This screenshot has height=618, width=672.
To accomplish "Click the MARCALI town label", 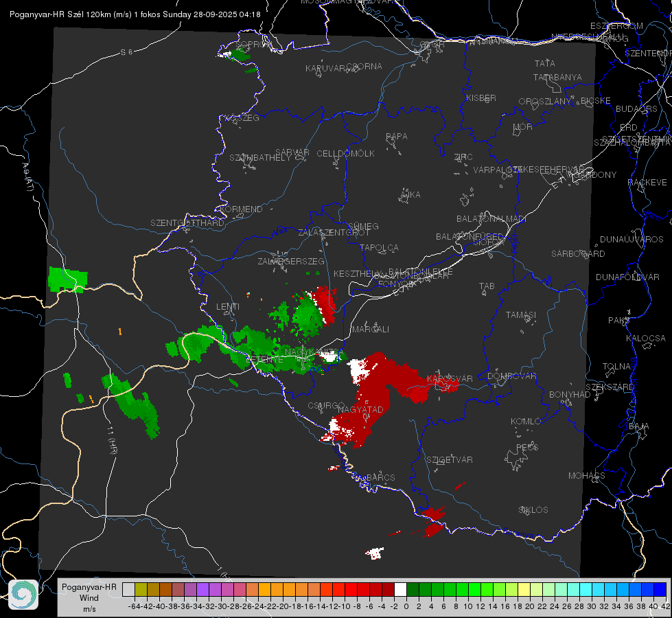I will 371,330.
